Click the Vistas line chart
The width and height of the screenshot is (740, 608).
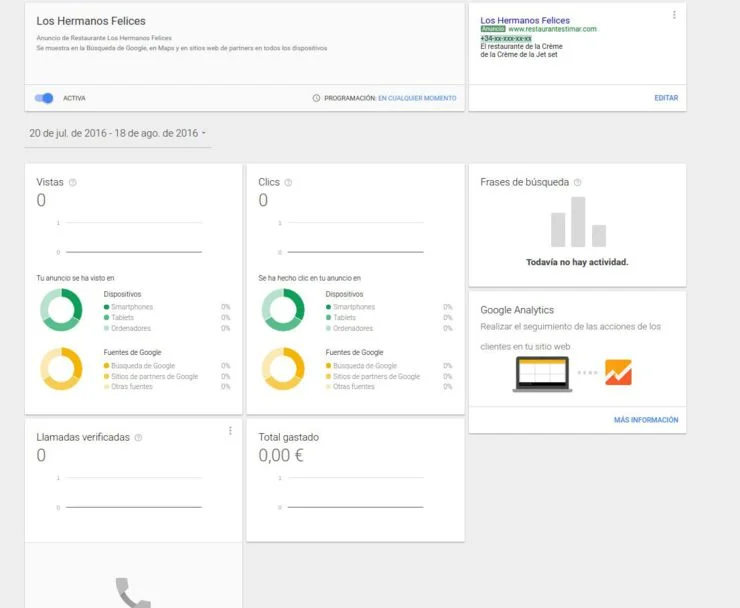(x=130, y=237)
